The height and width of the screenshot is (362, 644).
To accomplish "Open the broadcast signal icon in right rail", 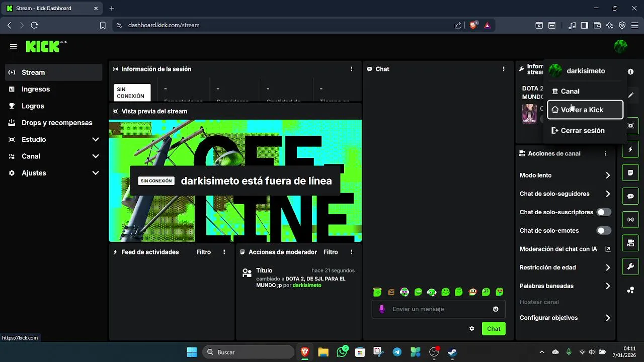I will pos(630,220).
